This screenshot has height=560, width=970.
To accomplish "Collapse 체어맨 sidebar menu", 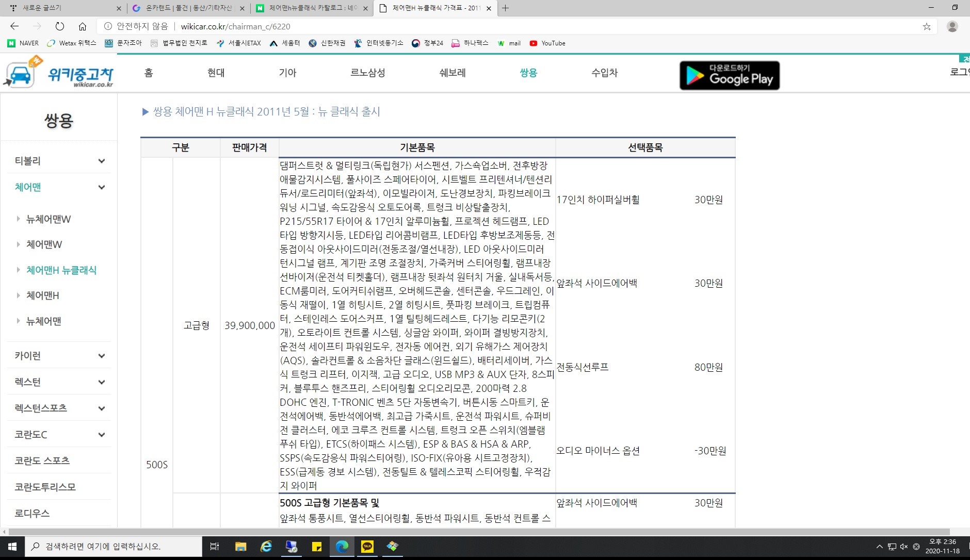I will (x=59, y=187).
